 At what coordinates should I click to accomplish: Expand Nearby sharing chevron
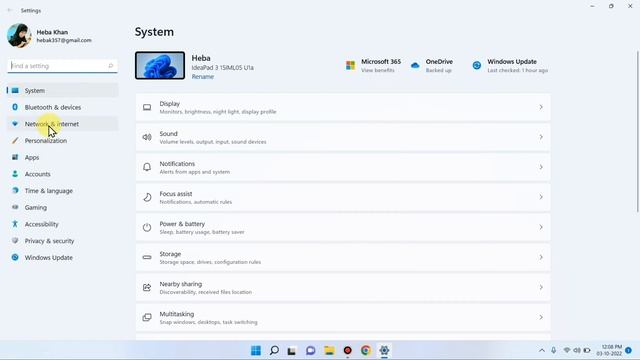(x=541, y=287)
